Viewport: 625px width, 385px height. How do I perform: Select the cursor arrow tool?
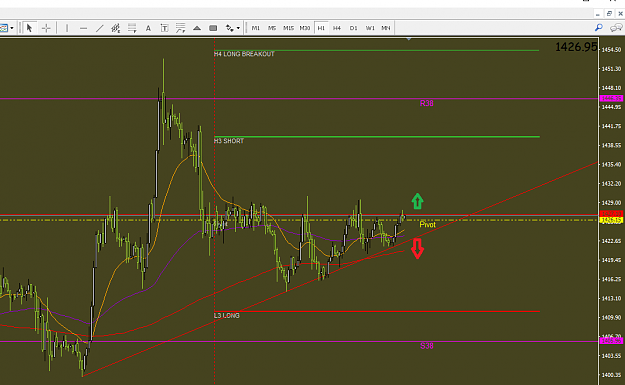pos(29,28)
